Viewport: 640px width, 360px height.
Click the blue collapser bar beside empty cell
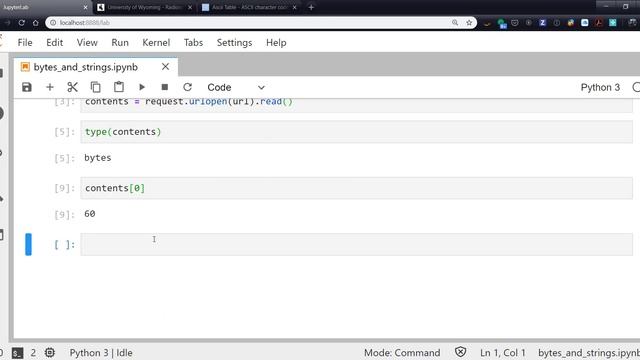click(28, 244)
